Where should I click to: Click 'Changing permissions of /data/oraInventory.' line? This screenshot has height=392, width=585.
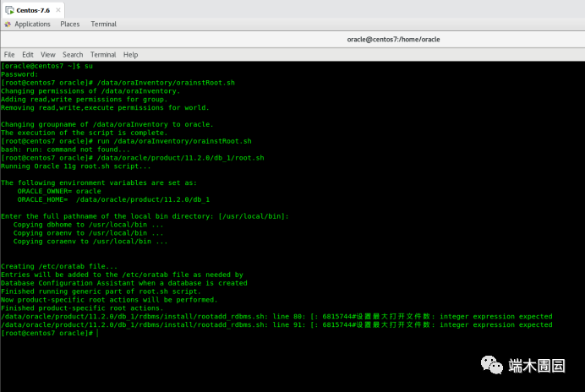[90, 91]
